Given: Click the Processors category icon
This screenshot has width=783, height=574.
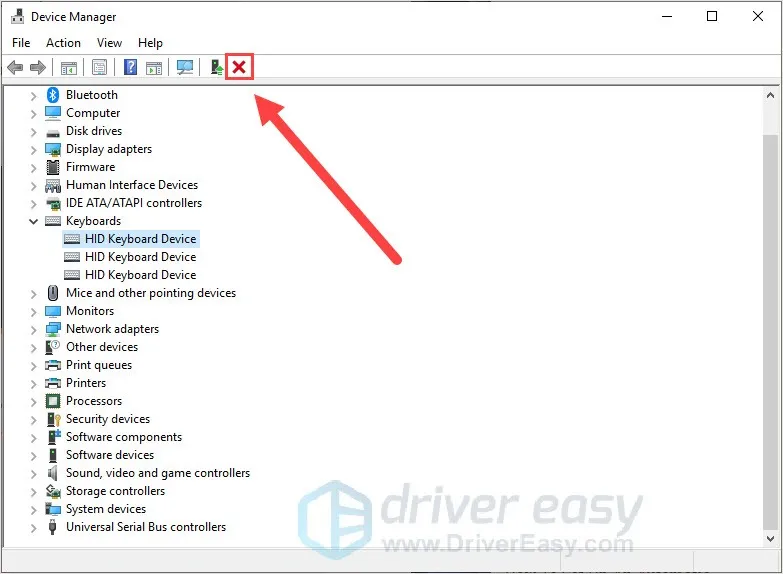Looking at the screenshot, I should click(x=53, y=401).
